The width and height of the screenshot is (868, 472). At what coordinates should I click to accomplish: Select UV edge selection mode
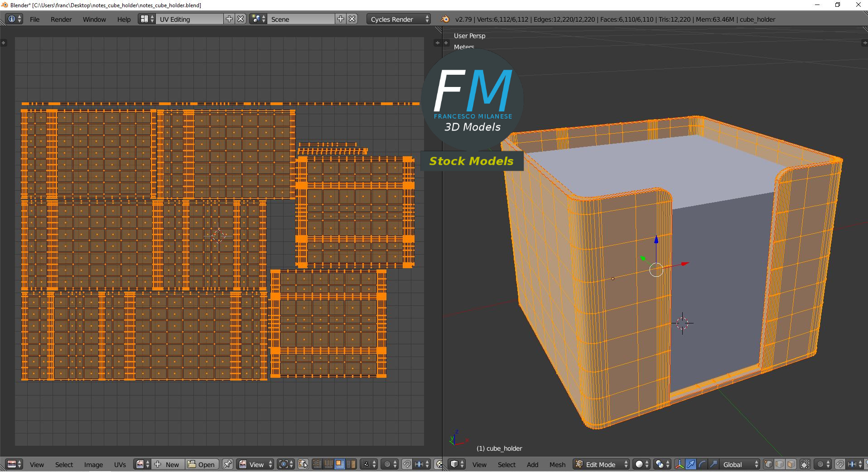coord(328,464)
